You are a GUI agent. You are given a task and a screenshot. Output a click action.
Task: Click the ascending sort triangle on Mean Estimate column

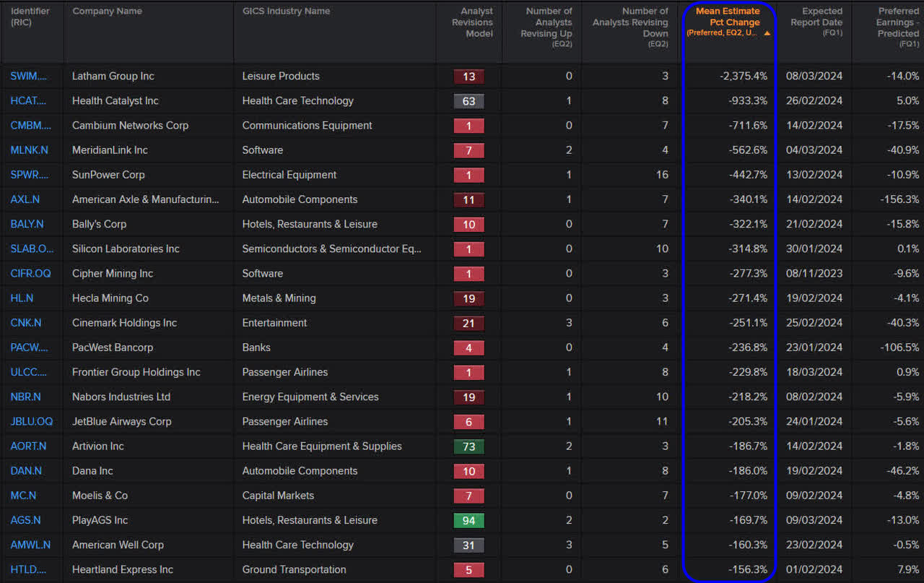click(767, 33)
